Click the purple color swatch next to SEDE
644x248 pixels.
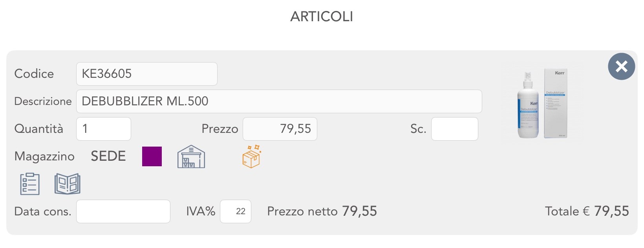pyautogui.click(x=152, y=156)
